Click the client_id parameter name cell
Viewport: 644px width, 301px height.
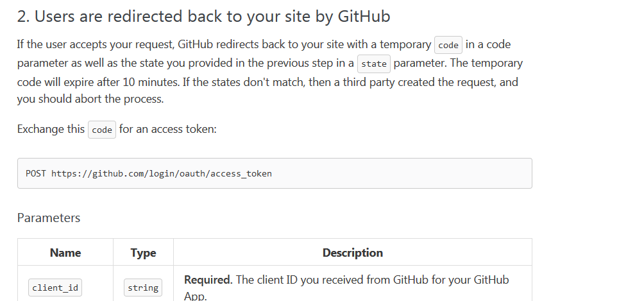pos(55,288)
